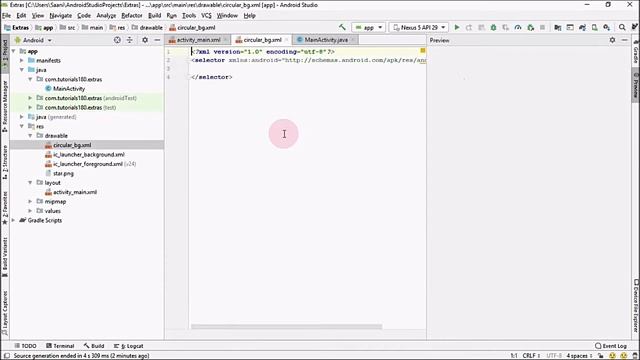Click the yellow warning indicator in editor
This screenshot has width=640, height=360.
point(423,51)
